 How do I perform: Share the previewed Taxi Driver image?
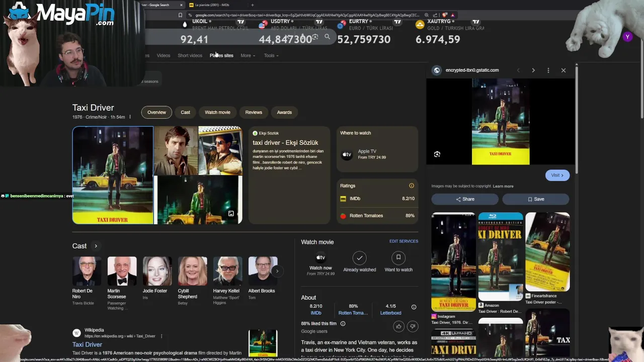pyautogui.click(x=465, y=199)
